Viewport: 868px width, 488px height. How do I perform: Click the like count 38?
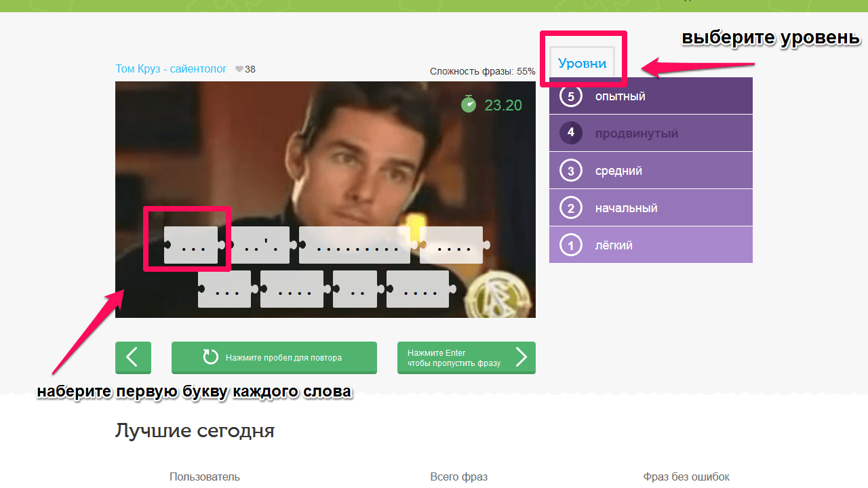[250, 69]
